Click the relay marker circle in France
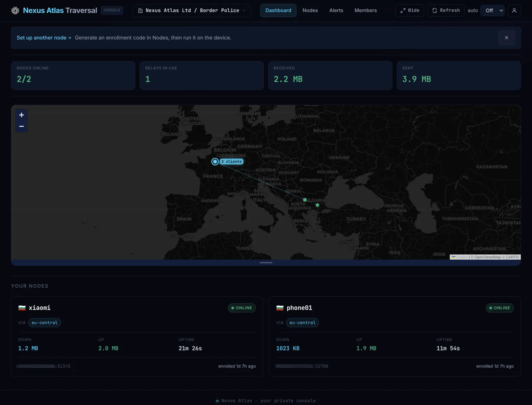This screenshot has width=532, height=405. 215,162
